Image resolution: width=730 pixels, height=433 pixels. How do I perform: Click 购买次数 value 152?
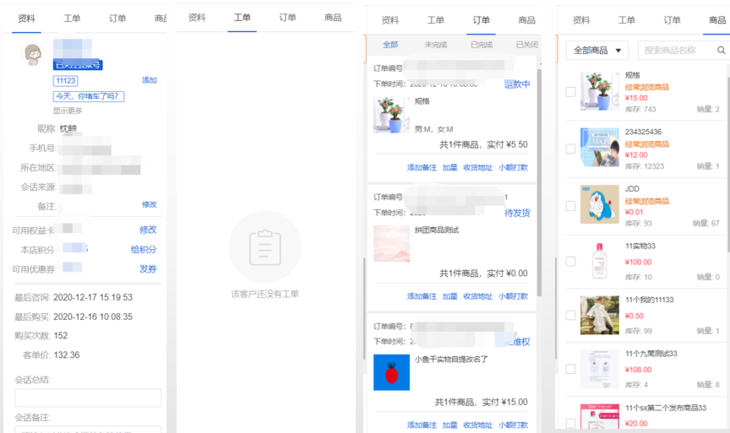(61, 336)
